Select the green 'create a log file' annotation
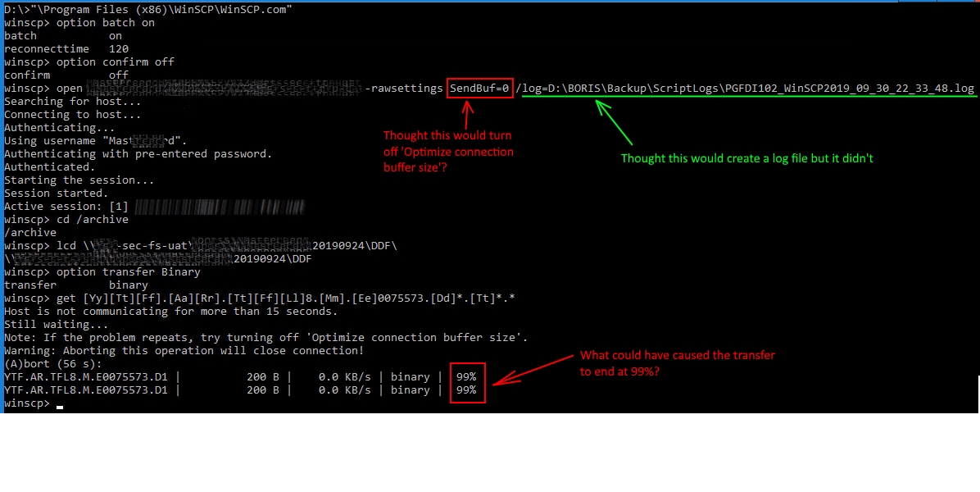980x492 pixels. pos(746,158)
